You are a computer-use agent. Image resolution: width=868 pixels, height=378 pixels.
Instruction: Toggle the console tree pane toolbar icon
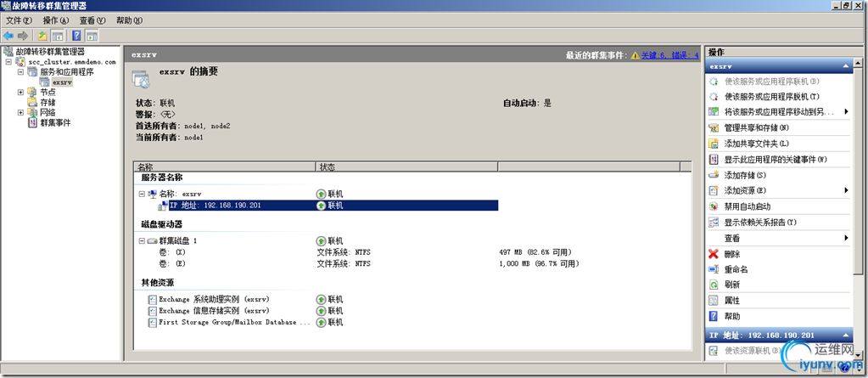58,36
